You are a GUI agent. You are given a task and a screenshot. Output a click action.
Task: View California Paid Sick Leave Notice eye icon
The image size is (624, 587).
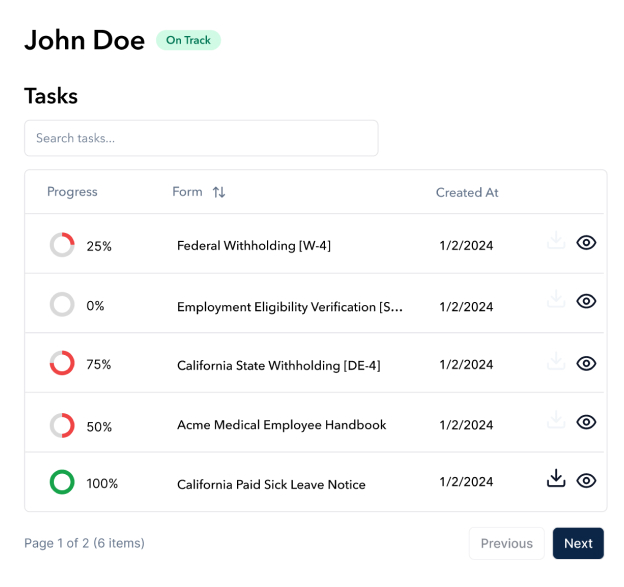click(586, 480)
